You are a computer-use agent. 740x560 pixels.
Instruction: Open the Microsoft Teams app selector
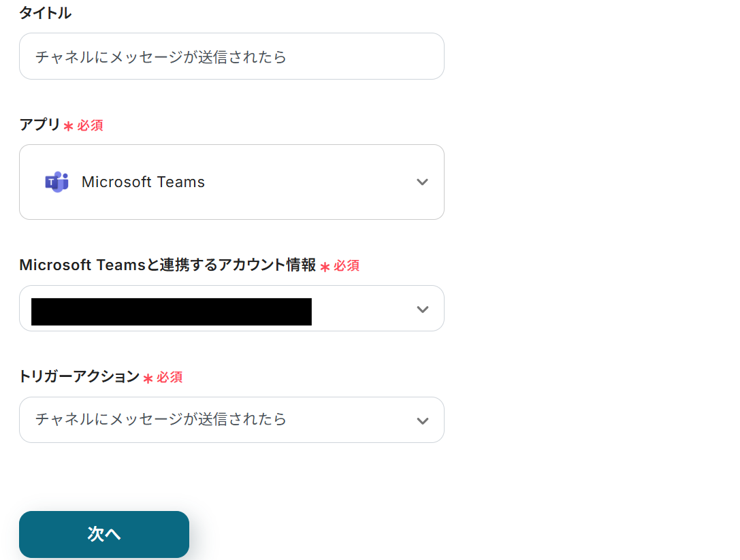[231, 182]
